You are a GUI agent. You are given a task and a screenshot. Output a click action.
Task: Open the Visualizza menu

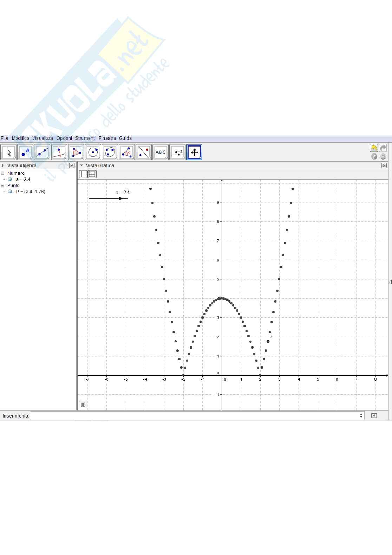click(x=43, y=138)
